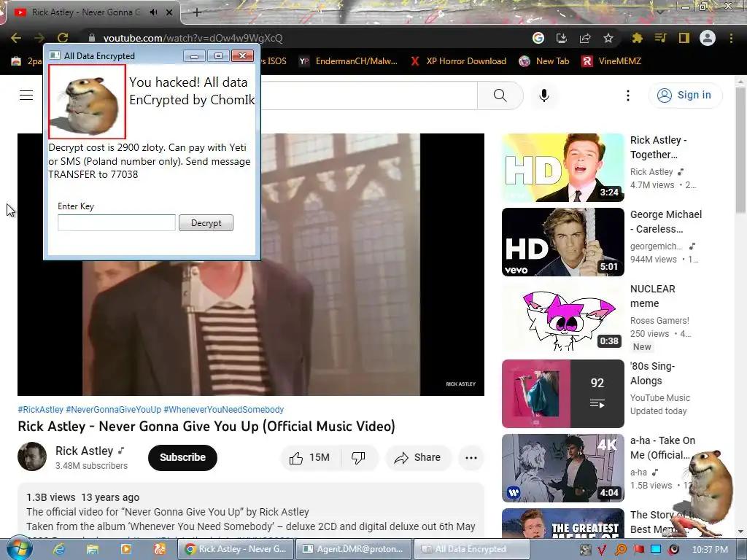
Task: Open more actions ellipsis beside Share
Action: click(471, 458)
